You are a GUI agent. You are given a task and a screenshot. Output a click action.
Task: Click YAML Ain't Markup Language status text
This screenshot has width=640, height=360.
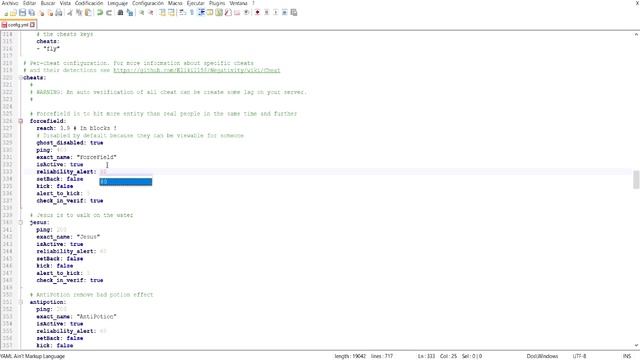click(x=33, y=356)
